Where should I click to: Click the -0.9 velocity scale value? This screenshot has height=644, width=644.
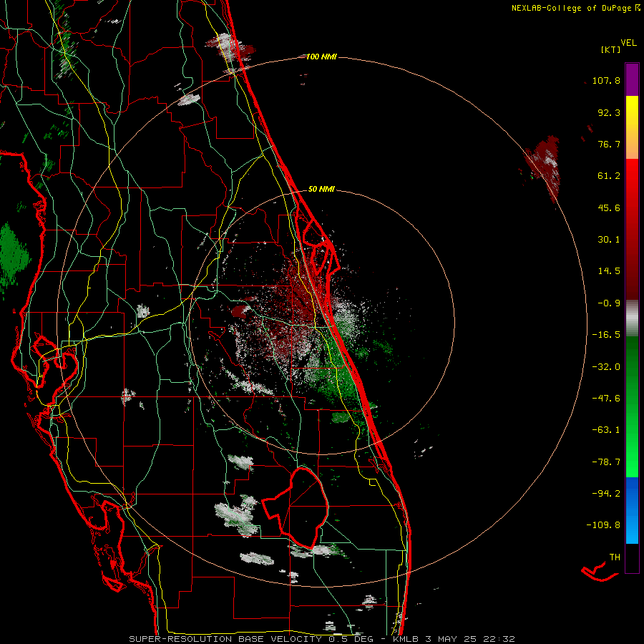pyautogui.click(x=609, y=303)
